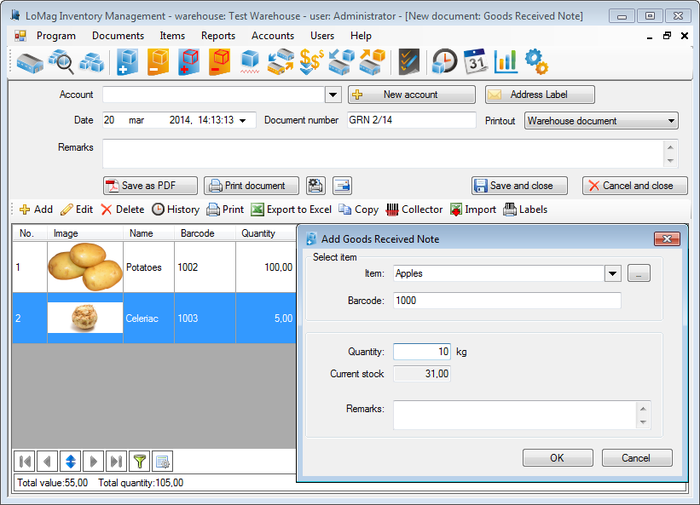Click Save and close button
Screen dimensions: 700x505
pos(519,185)
